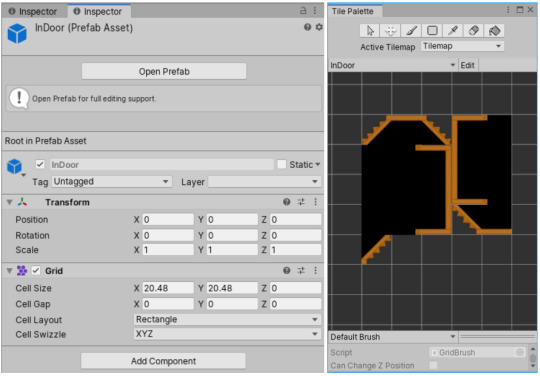Screen dimensions: 540x376
Task: Select the Tile Palette tab
Action: (x=355, y=11)
